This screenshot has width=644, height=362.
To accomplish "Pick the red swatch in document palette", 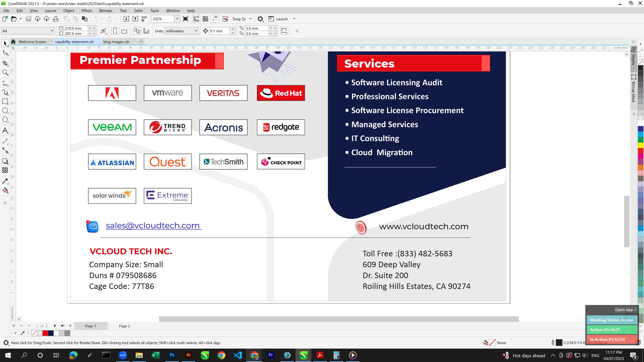I will [x=45, y=333].
